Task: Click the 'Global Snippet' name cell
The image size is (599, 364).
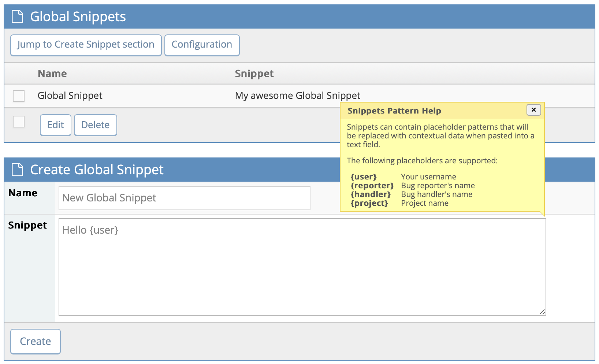Action: click(70, 96)
